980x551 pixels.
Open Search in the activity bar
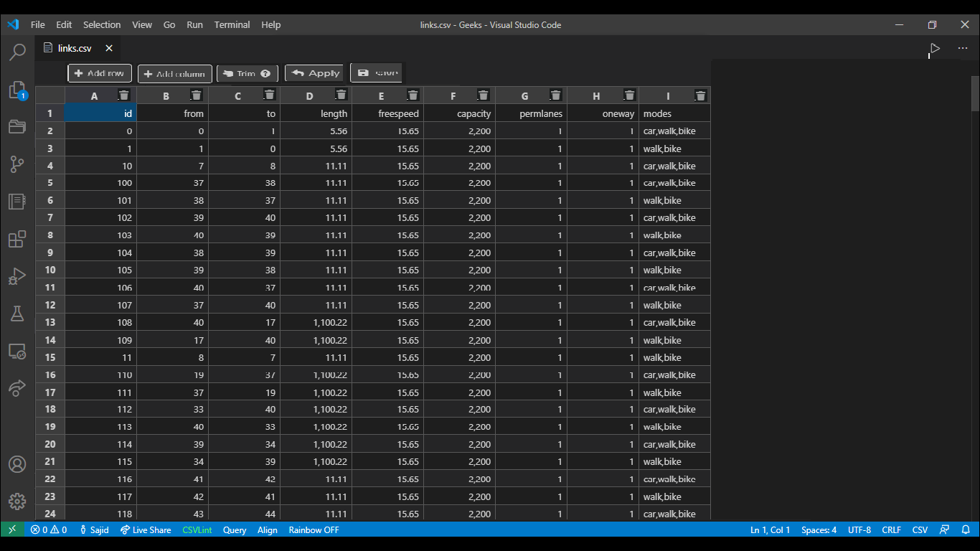tap(17, 52)
